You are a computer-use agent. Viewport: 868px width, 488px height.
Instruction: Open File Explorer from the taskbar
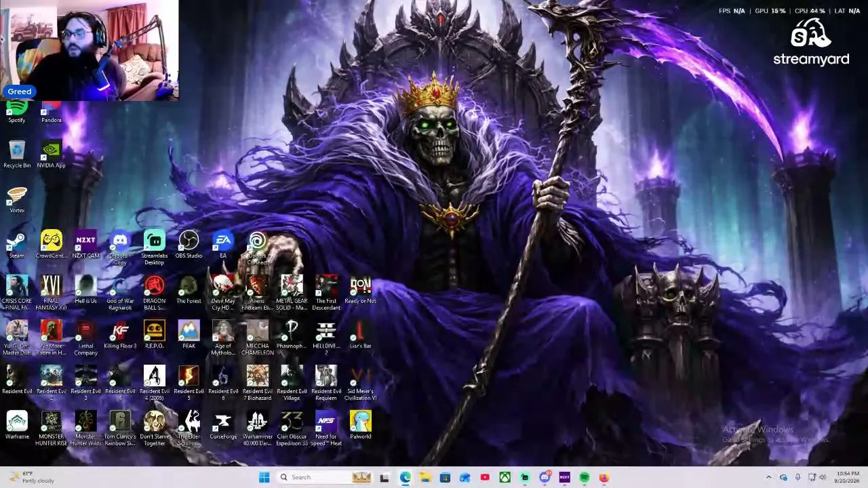[x=425, y=477]
